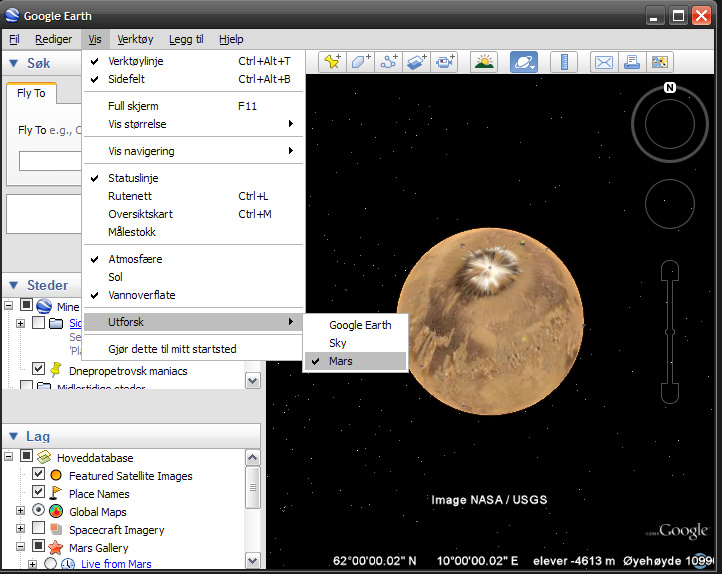Image resolution: width=722 pixels, height=574 pixels.
Task: Click the Add Image Overlay icon
Action: tap(417, 62)
